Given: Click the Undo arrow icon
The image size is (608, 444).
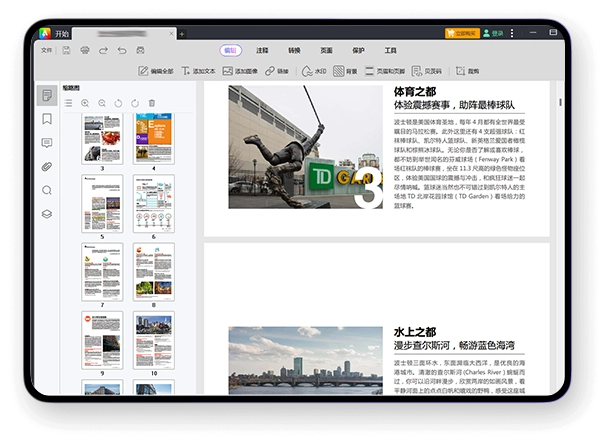Looking at the screenshot, I should [122, 50].
